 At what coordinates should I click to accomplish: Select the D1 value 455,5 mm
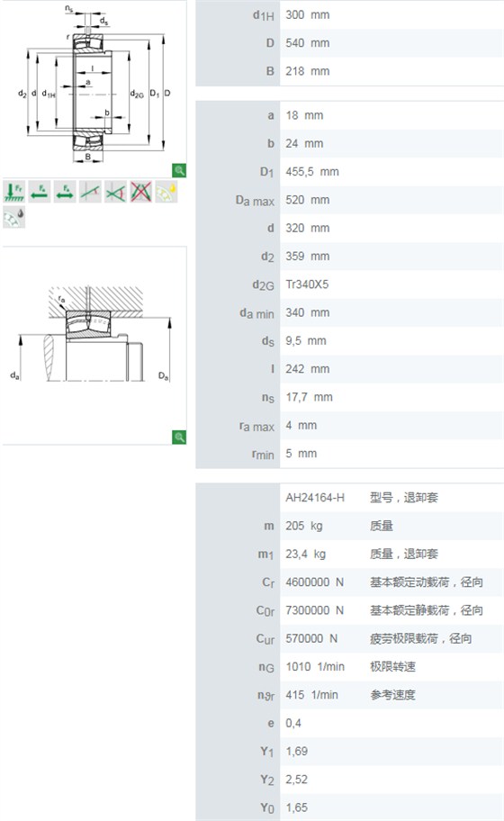312,172
